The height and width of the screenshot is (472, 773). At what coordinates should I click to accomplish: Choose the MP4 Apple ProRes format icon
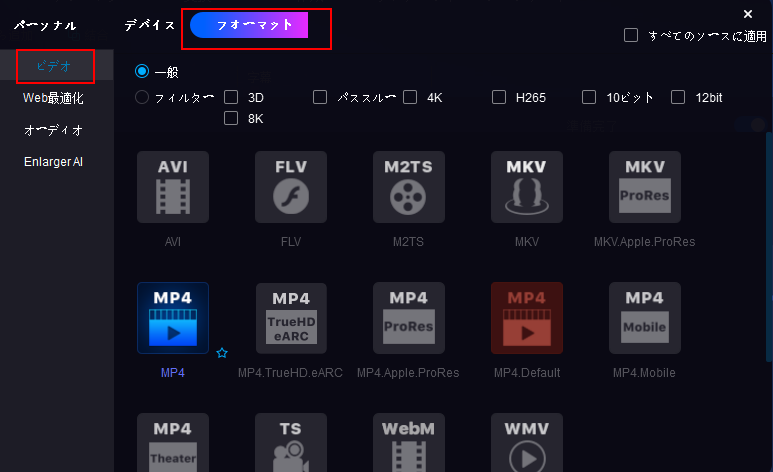click(x=409, y=318)
